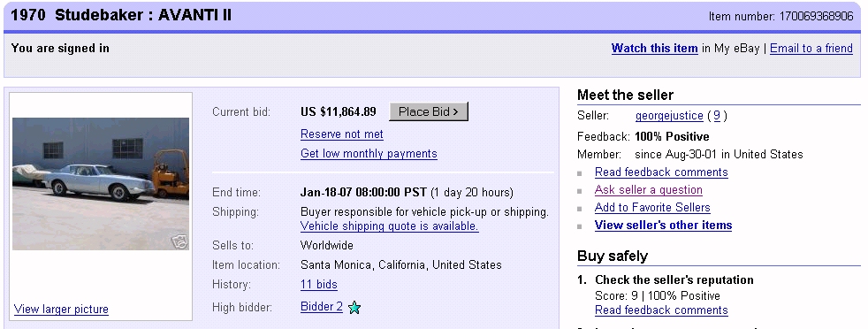Screen dimensions: 868x329
Task: Open the Reserve not met link
Action: pyautogui.click(x=341, y=134)
